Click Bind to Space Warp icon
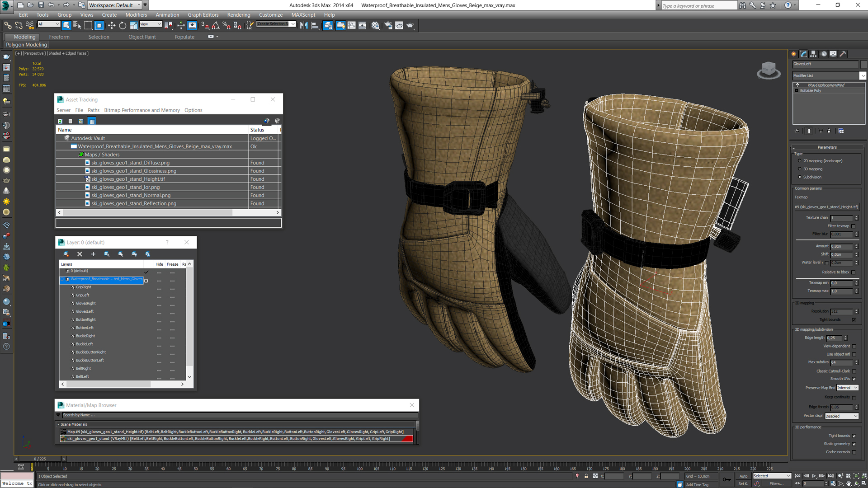Screen dimensions: 868x488 (x=29, y=26)
